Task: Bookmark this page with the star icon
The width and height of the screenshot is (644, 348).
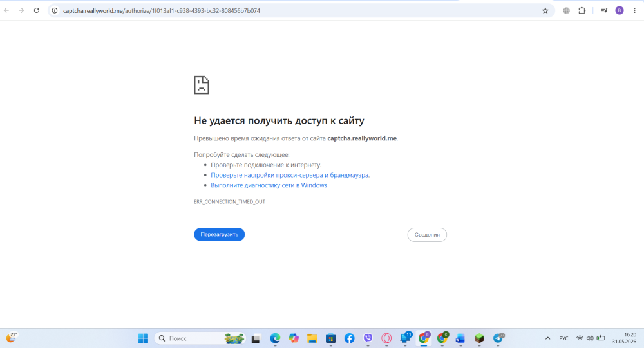Action: (545, 11)
